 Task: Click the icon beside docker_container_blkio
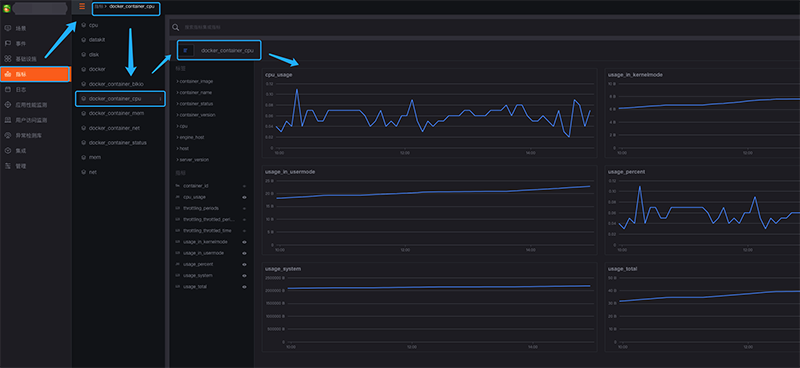84,84
